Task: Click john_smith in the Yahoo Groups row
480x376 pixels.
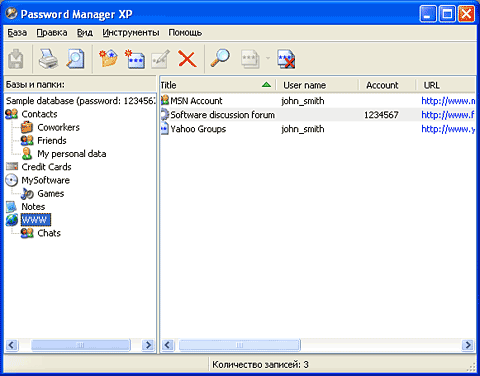Action: (x=303, y=129)
